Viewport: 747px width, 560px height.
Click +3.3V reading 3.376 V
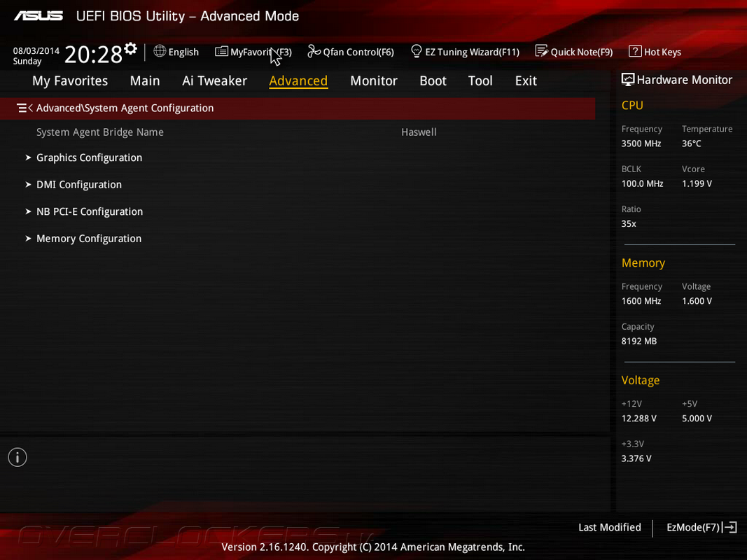coord(636,458)
